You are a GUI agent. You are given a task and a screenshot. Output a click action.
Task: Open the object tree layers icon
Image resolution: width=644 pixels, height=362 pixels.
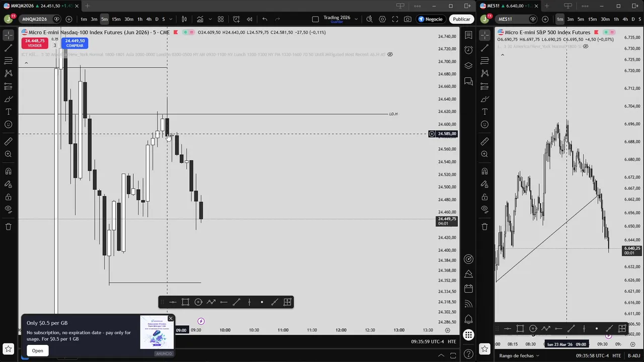point(468,65)
